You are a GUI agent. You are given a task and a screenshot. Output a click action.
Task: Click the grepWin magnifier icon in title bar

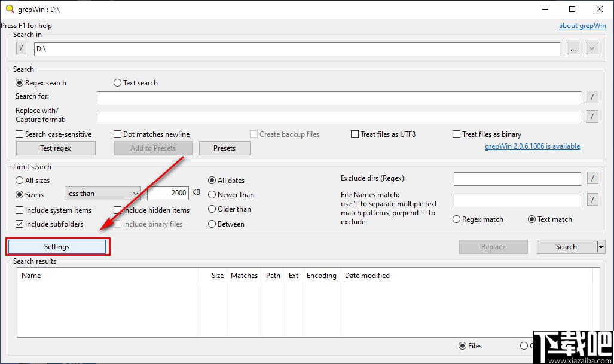coord(10,9)
